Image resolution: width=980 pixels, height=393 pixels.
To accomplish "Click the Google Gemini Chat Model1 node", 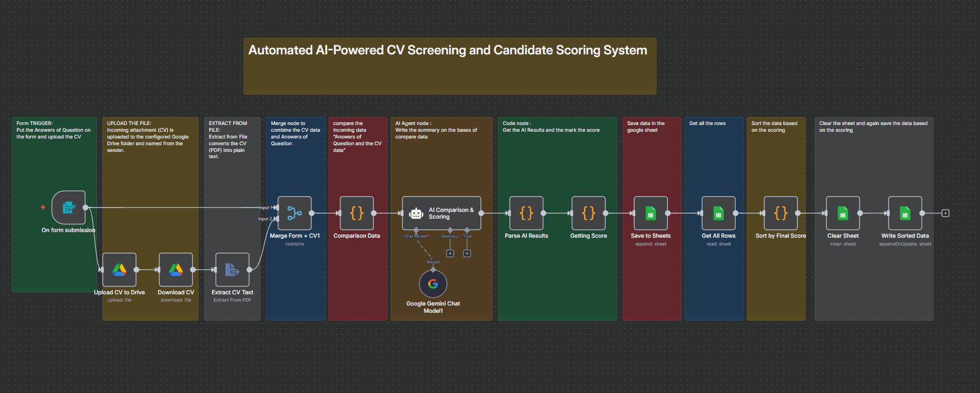I will (x=433, y=284).
